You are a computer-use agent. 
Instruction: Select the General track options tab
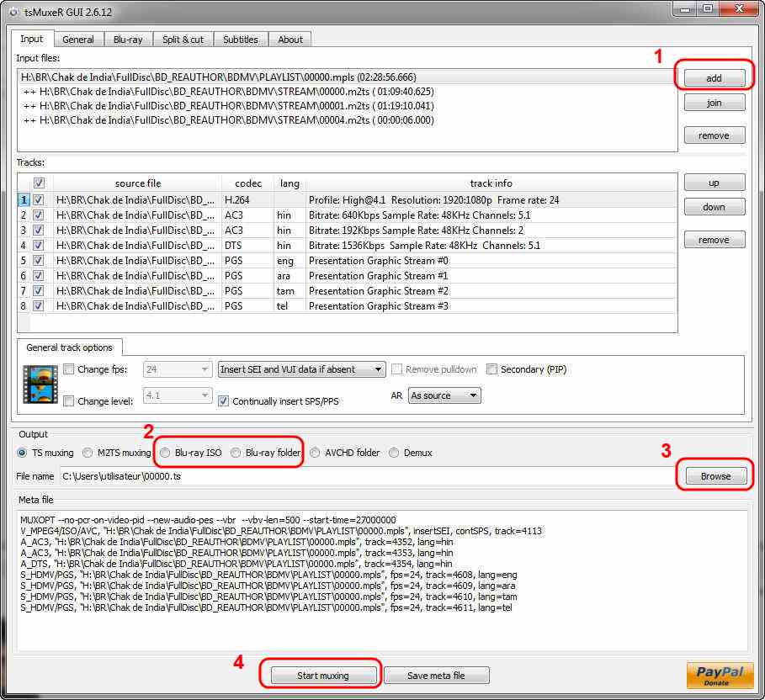click(x=69, y=347)
